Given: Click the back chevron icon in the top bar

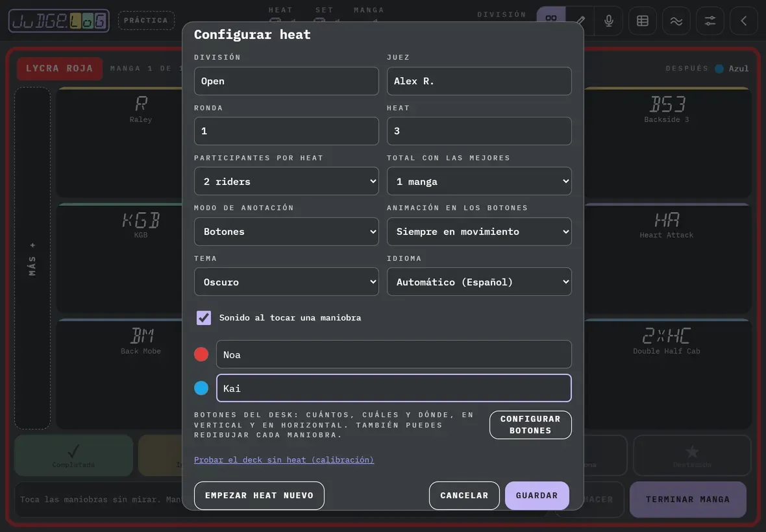Looking at the screenshot, I should pyautogui.click(x=743, y=21).
